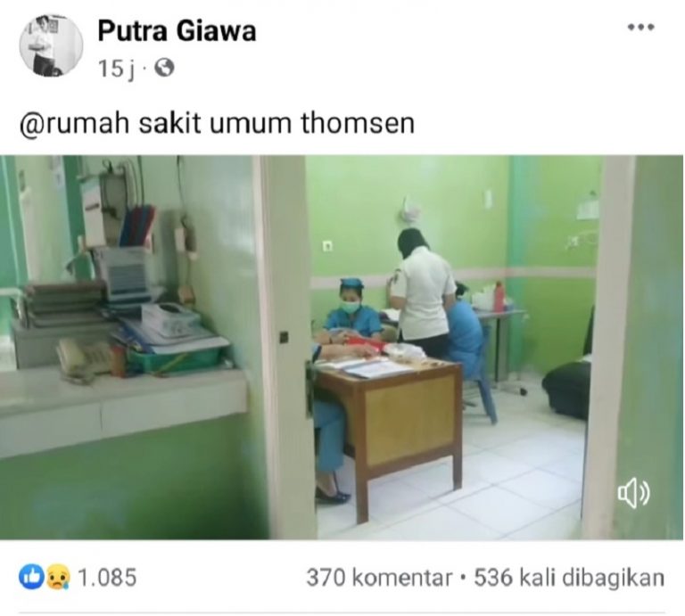Click the telephone on the counter in video
Image resolution: width=685 pixels, height=616 pixels.
84,359
